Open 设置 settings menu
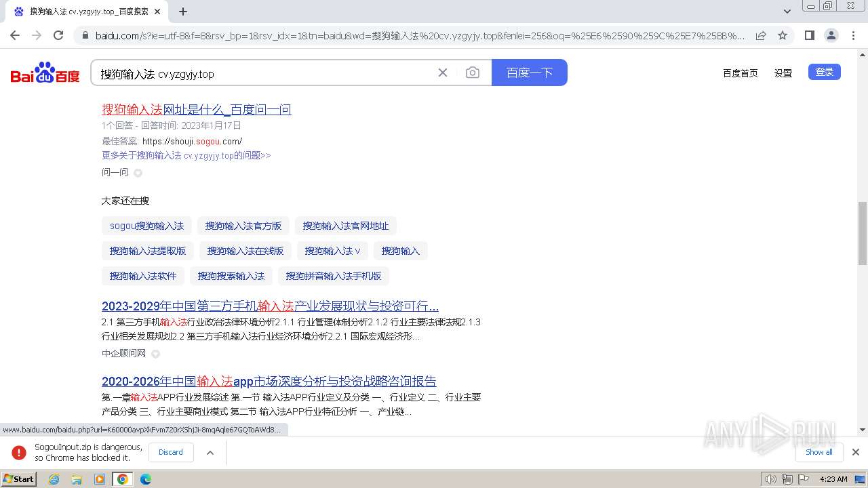 (783, 73)
